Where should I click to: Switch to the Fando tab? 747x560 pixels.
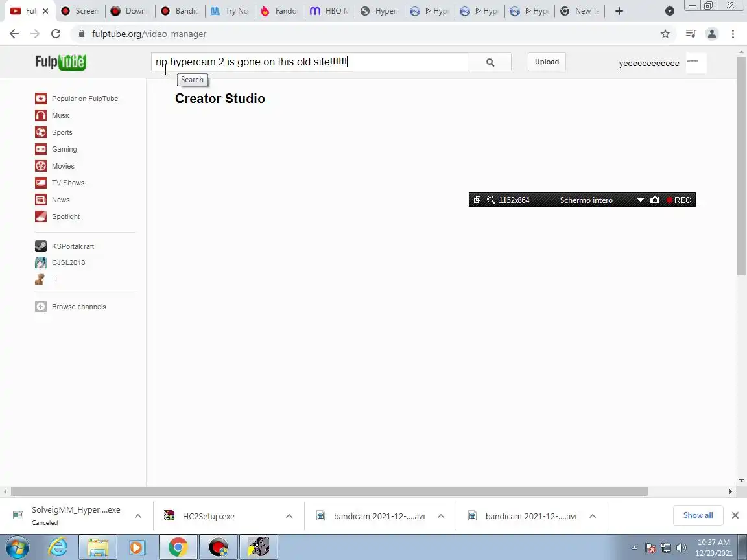tap(280, 11)
